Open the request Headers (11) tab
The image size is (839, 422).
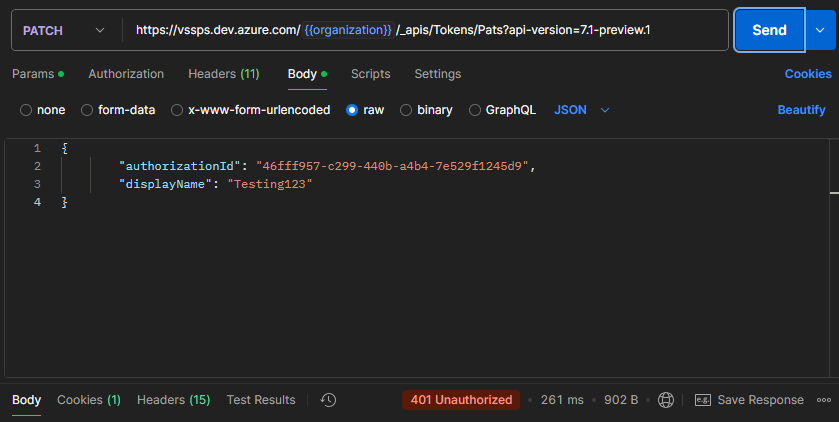pos(224,74)
